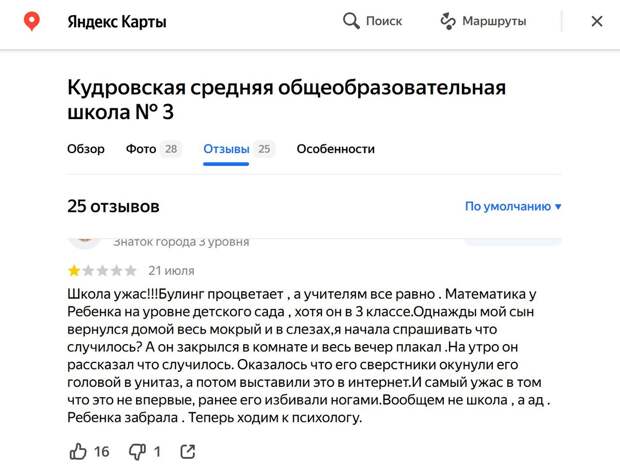Switch to the Обзор tab

86,149
